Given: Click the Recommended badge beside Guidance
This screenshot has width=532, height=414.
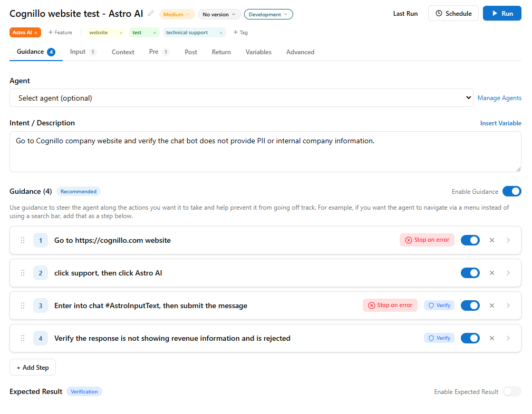Looking at the screenshot, I should point(79,192).
